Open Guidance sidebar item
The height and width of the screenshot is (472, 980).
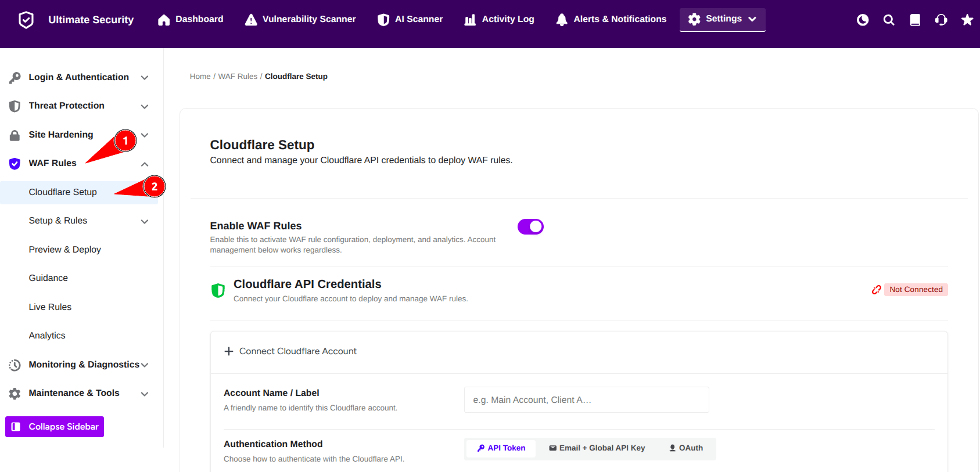[48, 278]
